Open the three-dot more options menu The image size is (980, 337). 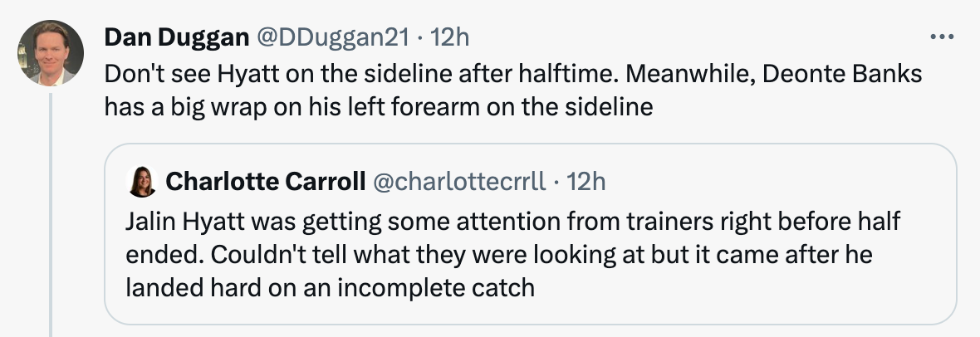tap(942, 37)
